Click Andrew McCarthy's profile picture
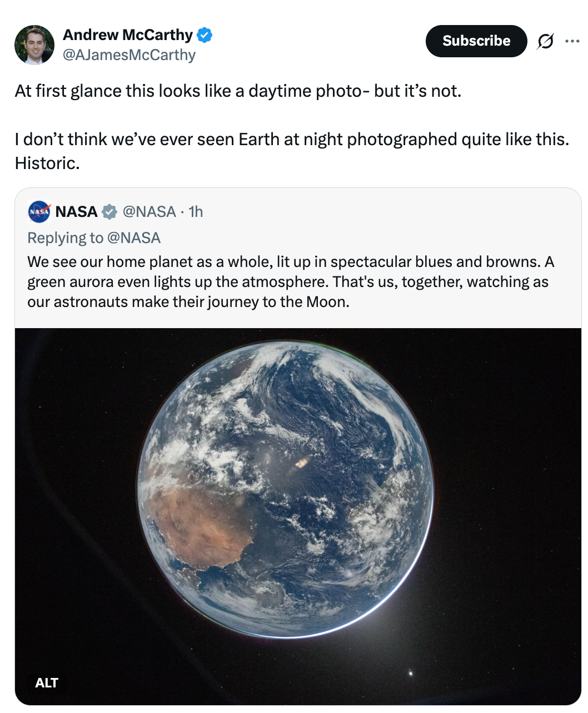Viewport: 588px width, 713px height. pos(35,44)
